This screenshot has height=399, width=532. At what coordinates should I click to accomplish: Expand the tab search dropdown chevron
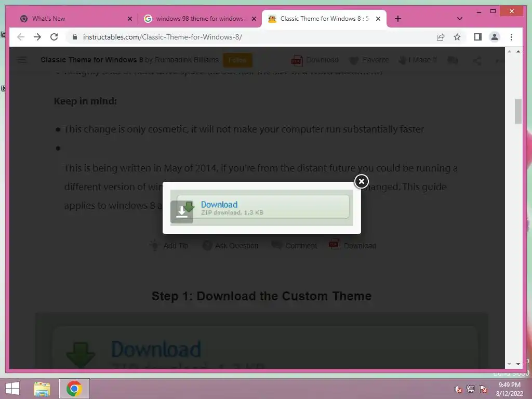pos(459,19)
